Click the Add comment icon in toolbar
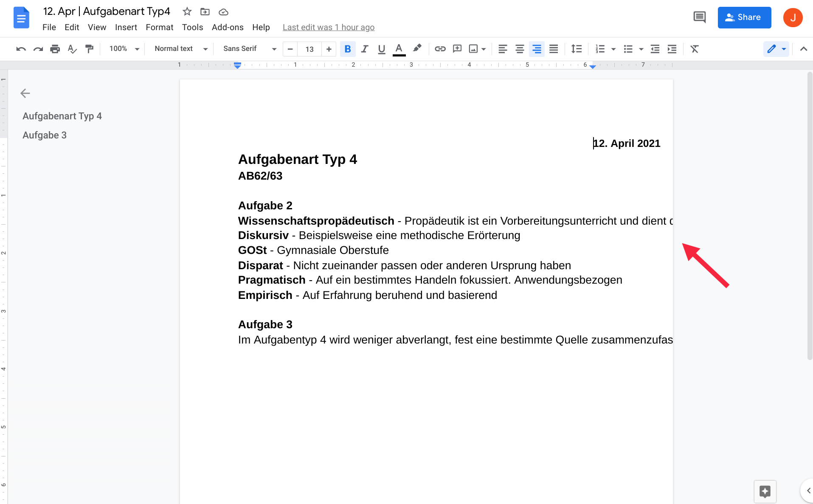 pos(457,49)
